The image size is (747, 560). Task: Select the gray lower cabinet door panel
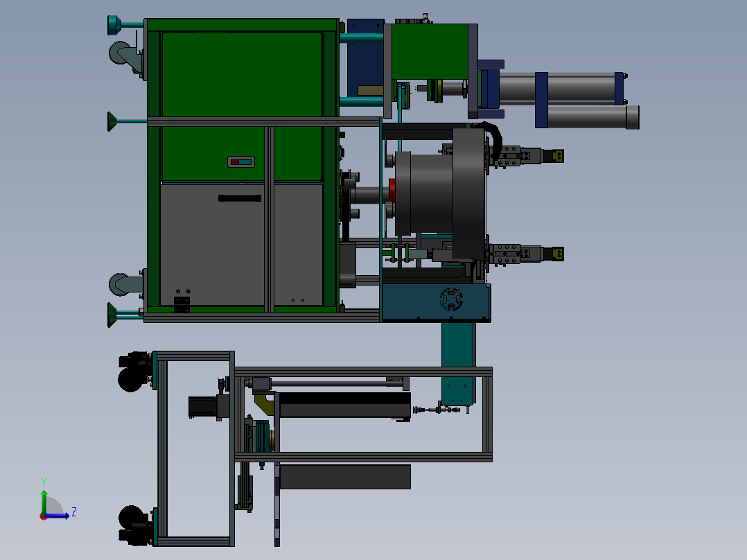pos(213,245)
